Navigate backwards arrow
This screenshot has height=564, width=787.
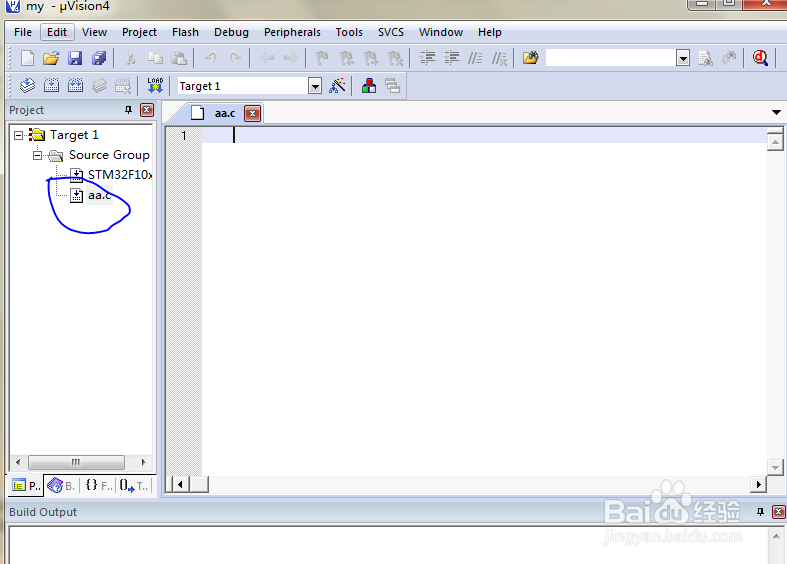(267, 58)
